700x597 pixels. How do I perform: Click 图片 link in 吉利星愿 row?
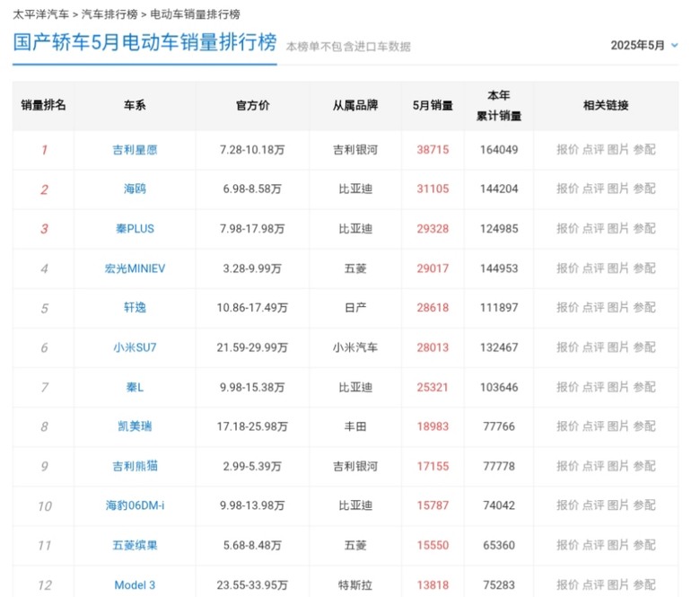tap(618, 150)
